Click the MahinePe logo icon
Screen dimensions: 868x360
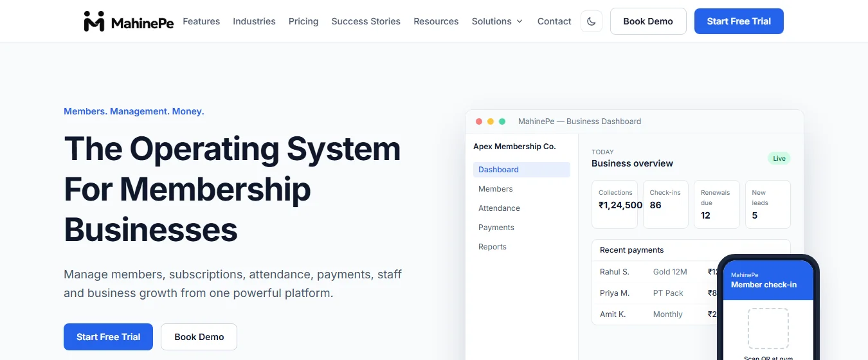point(94,21)
